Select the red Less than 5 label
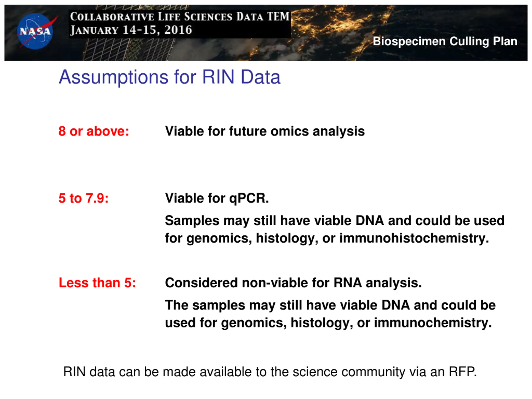 97,283
